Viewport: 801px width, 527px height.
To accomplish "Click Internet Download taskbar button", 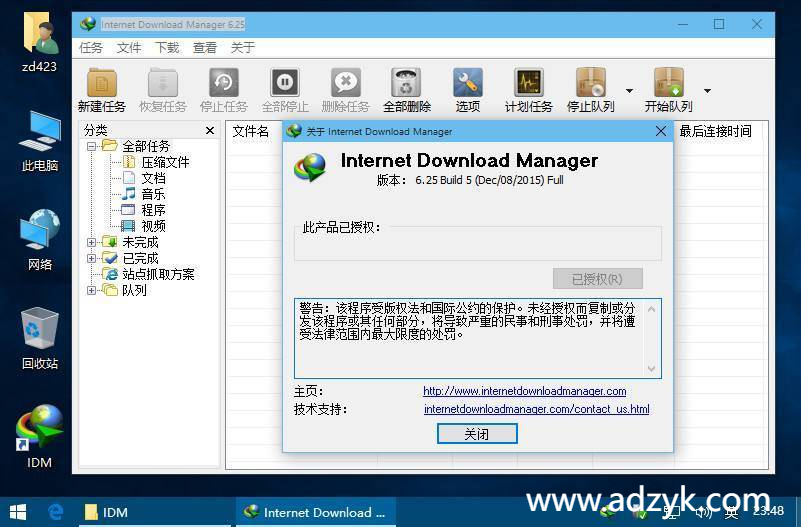I will (315, 512).
